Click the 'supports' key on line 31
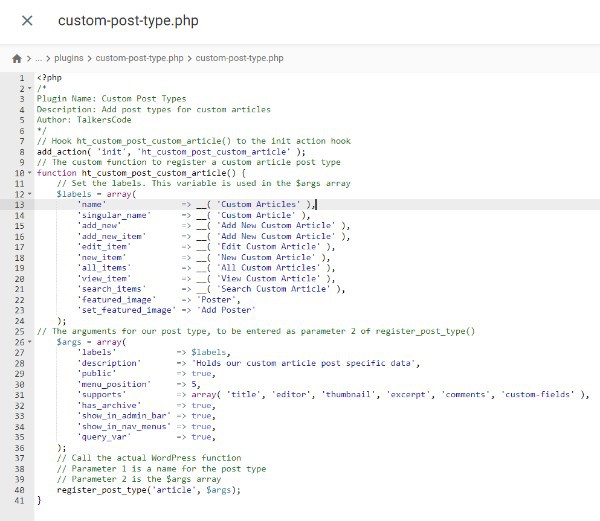This screenshot has height=521, width=600. (101, 395)
